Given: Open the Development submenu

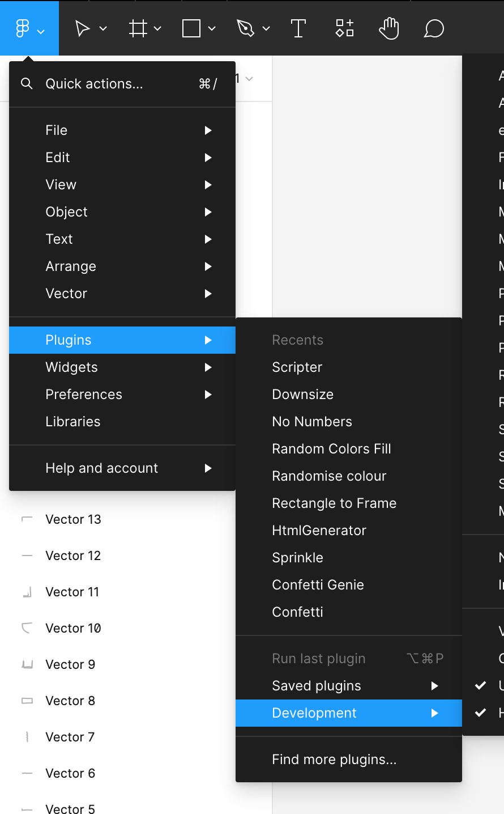Looking at the screenshot, I should 349,713.
